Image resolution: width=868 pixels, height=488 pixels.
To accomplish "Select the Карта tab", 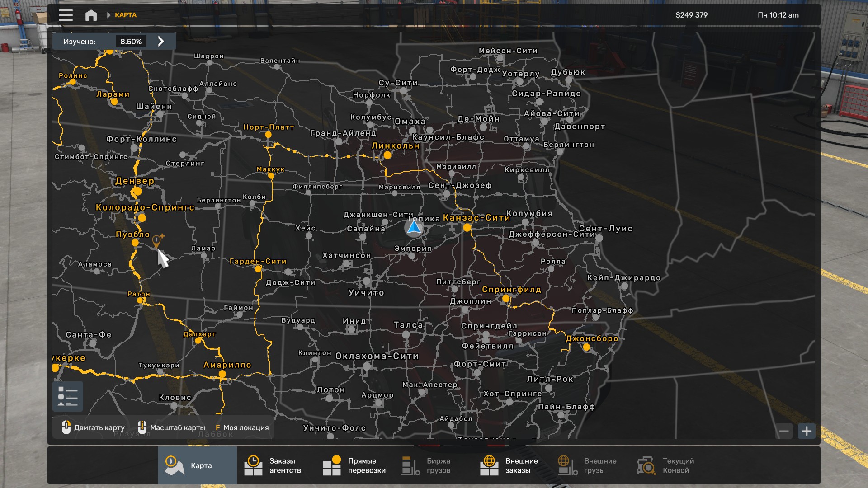I will click(197, 465).
